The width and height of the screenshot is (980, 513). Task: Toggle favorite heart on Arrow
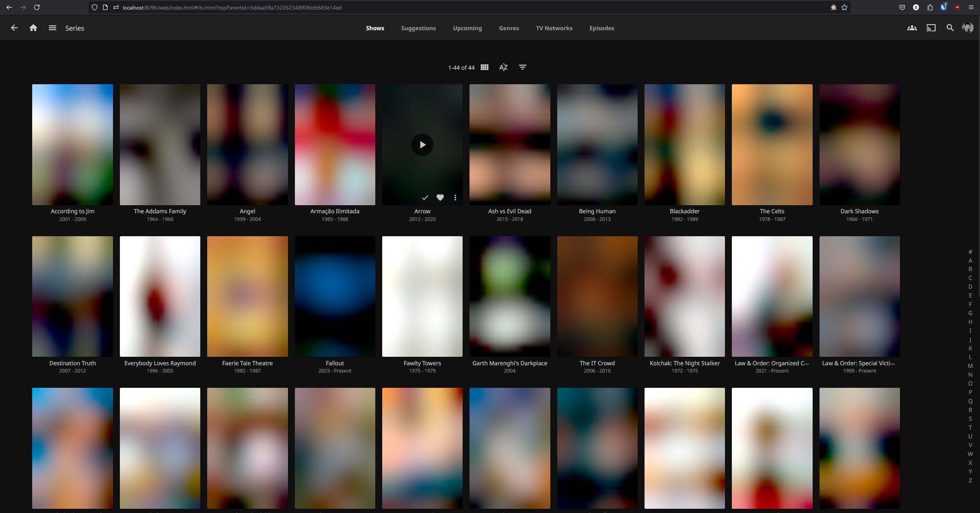440,198
